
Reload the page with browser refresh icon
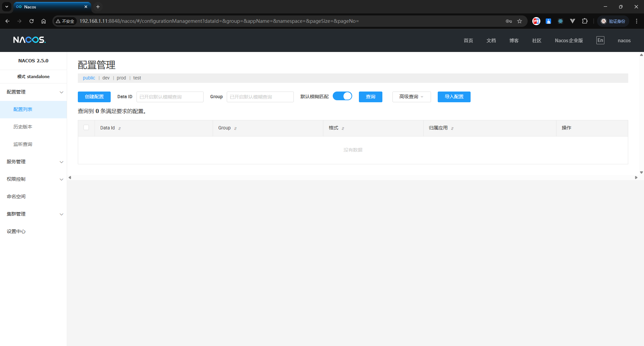pyautogui.click(x=32, y=21)
